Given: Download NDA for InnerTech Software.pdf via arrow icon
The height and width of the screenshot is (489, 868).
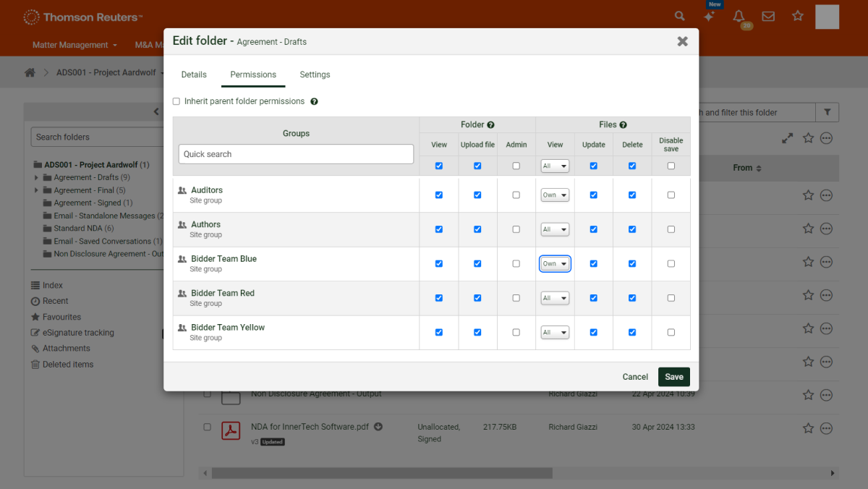Looking at the screenshot, I should (x=378, y=427).
